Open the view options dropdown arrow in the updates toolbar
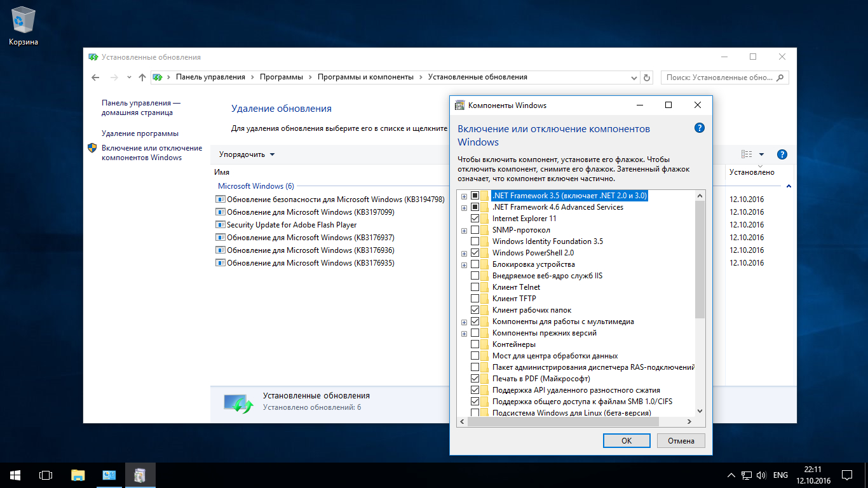The width and height of the screenshot is (868, 488). point(761,154)
